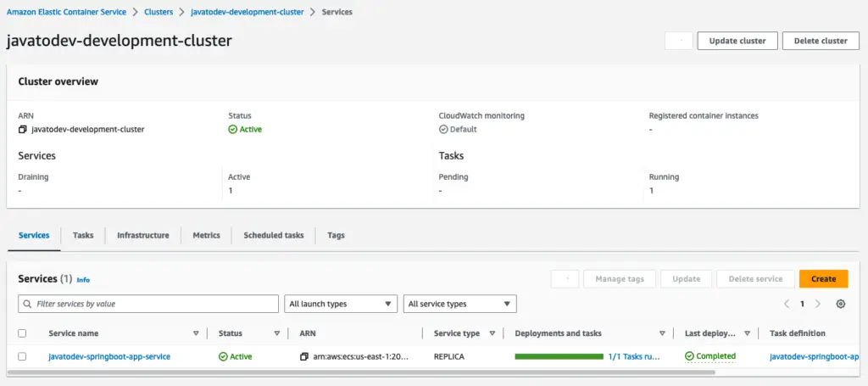Image resolution: width=868 pixels, height=386 pixels.
Task: Tick checkbox for javatodev-springboot-app-service
Action: point(22,356)
